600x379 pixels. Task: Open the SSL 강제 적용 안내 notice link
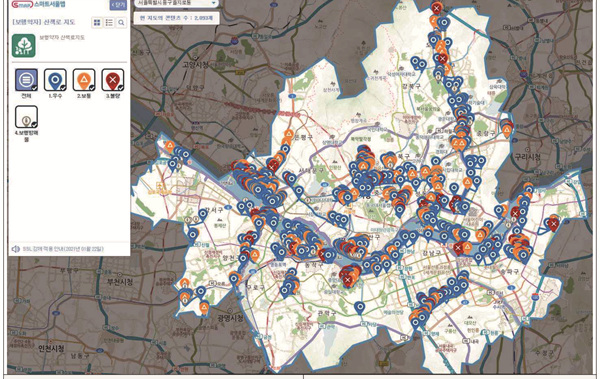(63, 249)
